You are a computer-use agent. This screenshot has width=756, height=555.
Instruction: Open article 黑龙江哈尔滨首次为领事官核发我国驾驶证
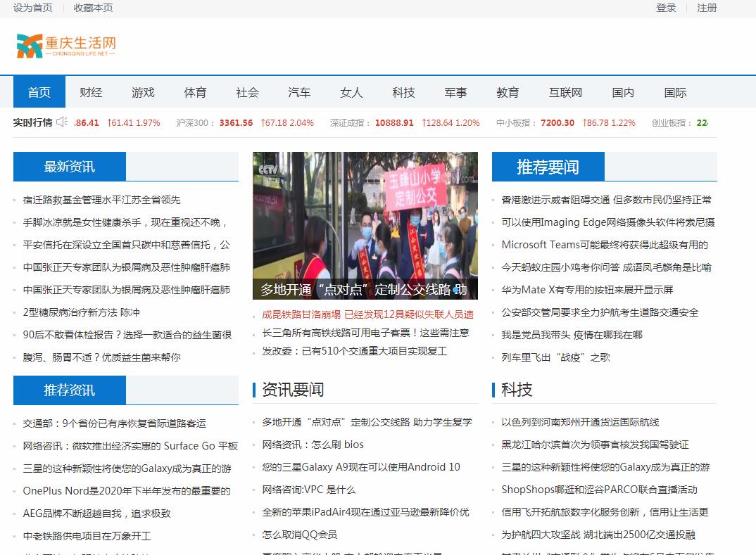(595, 444)
